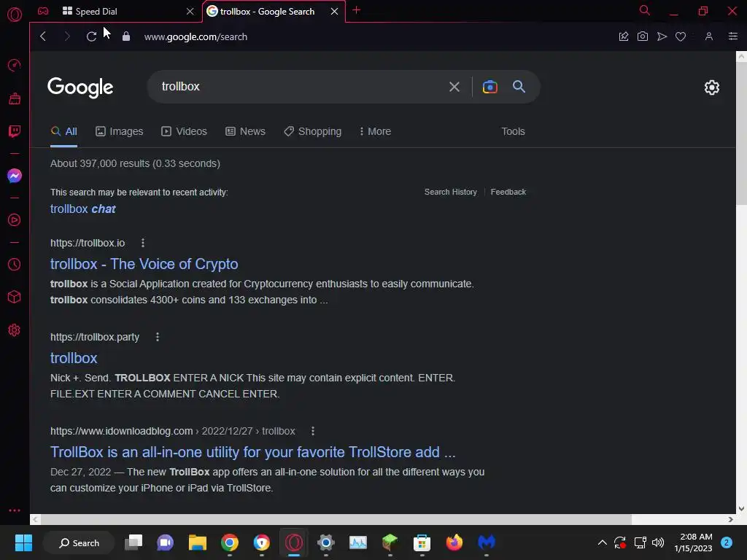This screenshot has width=747, height=560.
Task: Select the trollbox - Google Search tab
Action: pos(267,11)
